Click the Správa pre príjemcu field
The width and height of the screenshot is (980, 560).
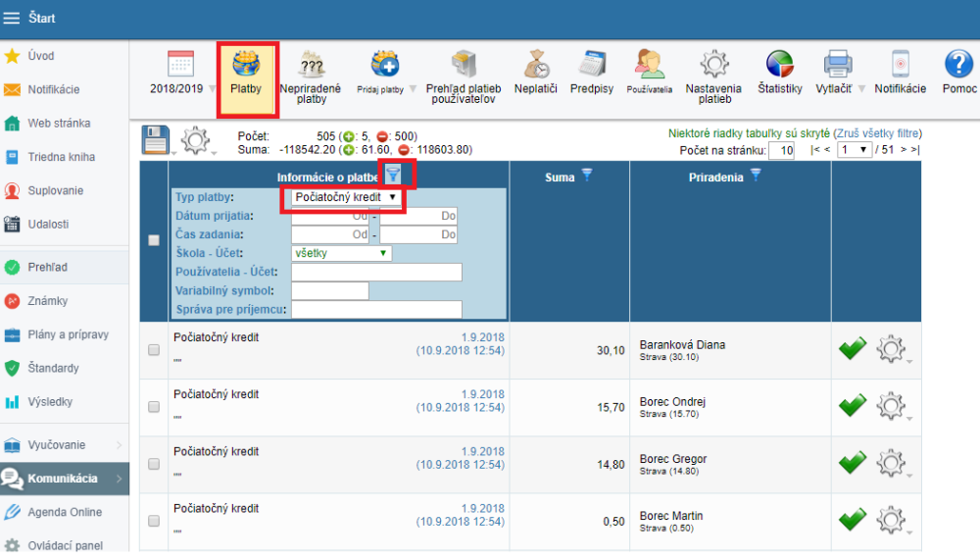[377, 310]
